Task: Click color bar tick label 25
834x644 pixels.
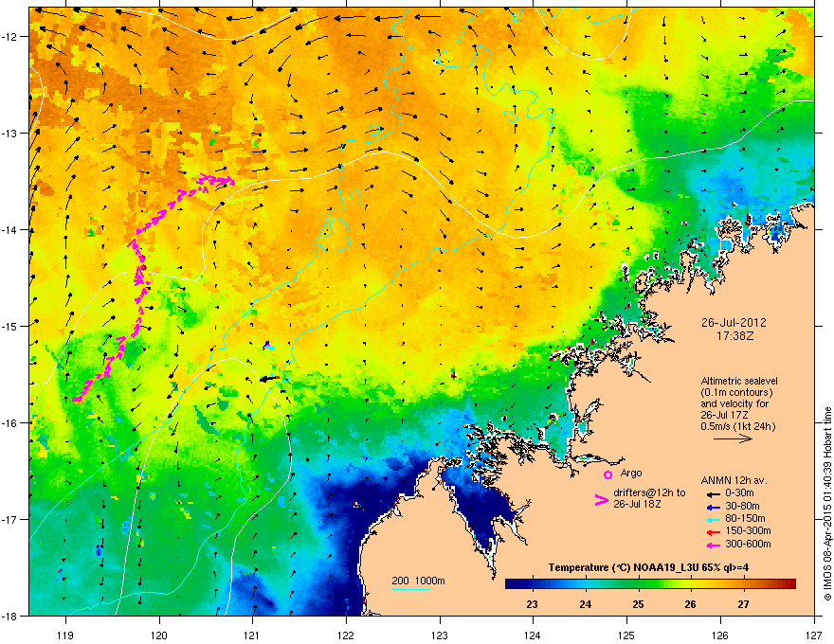Action: tap(638, 604)
